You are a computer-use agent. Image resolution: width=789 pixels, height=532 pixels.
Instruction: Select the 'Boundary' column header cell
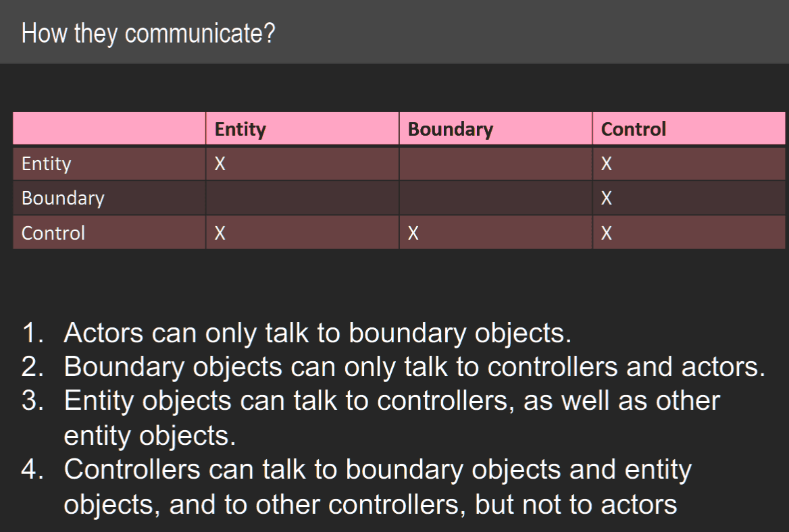(496, 129)
